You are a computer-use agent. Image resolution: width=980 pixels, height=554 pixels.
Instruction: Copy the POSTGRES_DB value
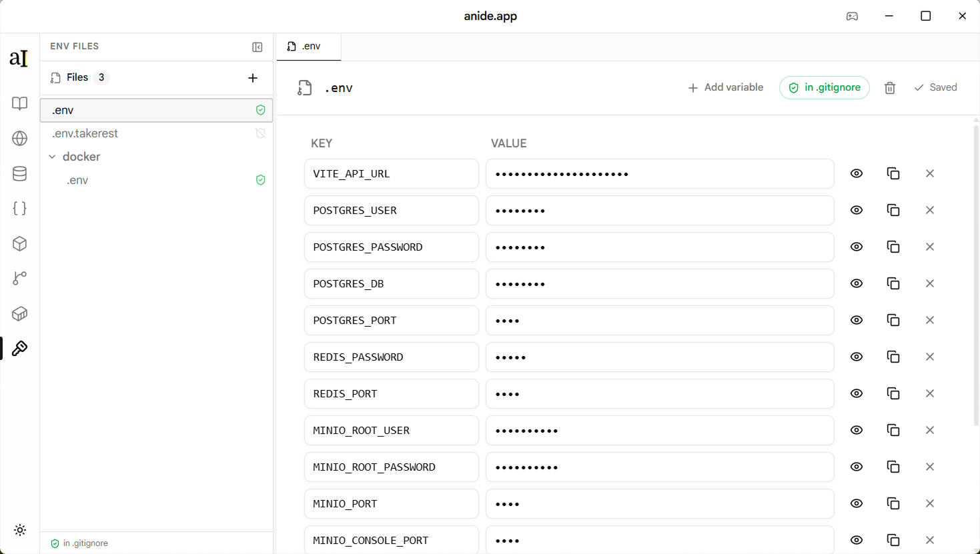(x=893, y=283)
